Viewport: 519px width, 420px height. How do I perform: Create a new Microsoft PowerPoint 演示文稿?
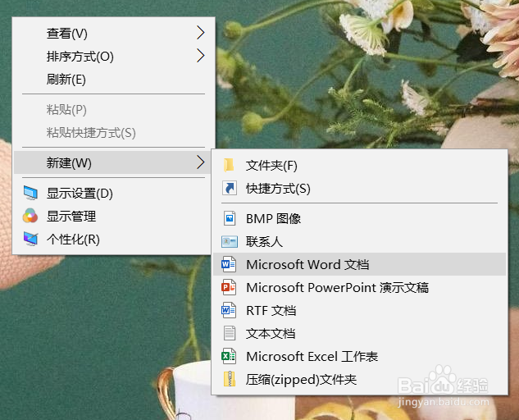359,287
